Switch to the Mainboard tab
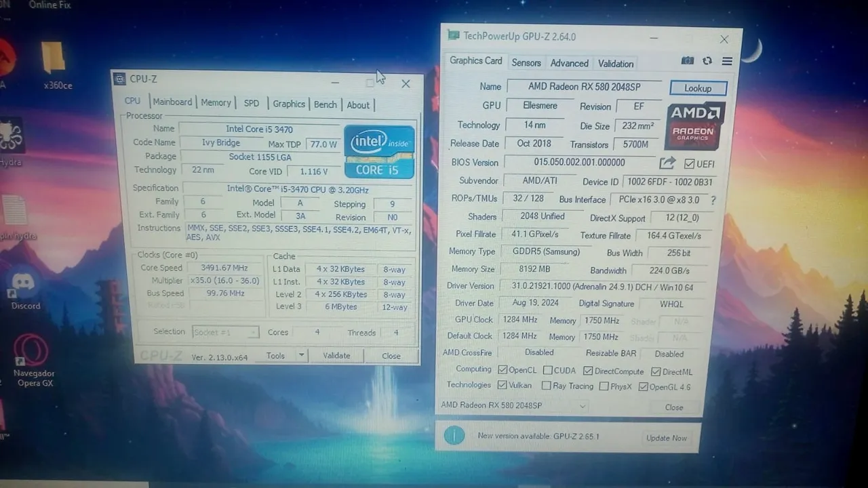The image size is (868, 488). [x=172, y=102]
